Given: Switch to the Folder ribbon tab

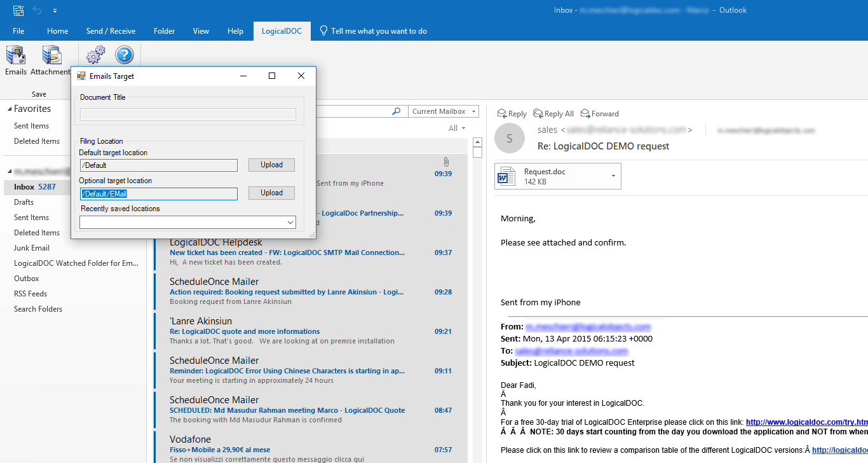Looking at the screenshot, I should 164,31.
